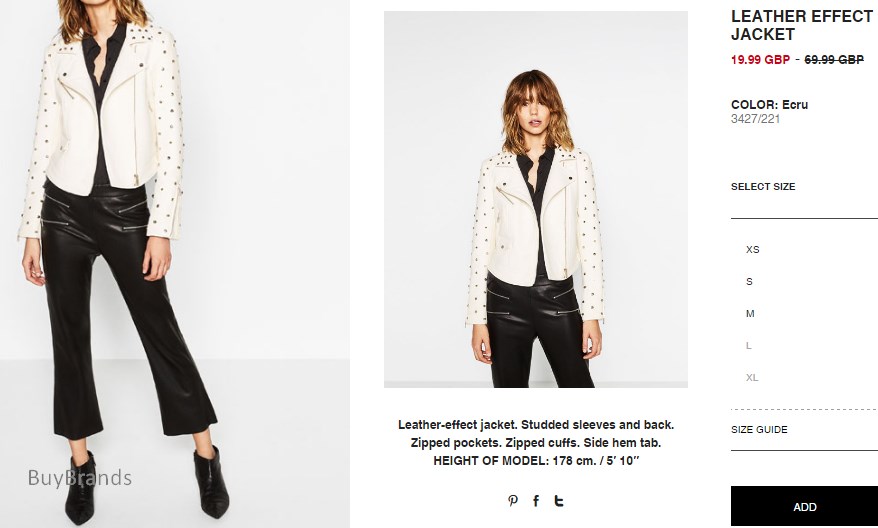
Task: Share the jacket on Facebook
Action: (x=536, y=501)
